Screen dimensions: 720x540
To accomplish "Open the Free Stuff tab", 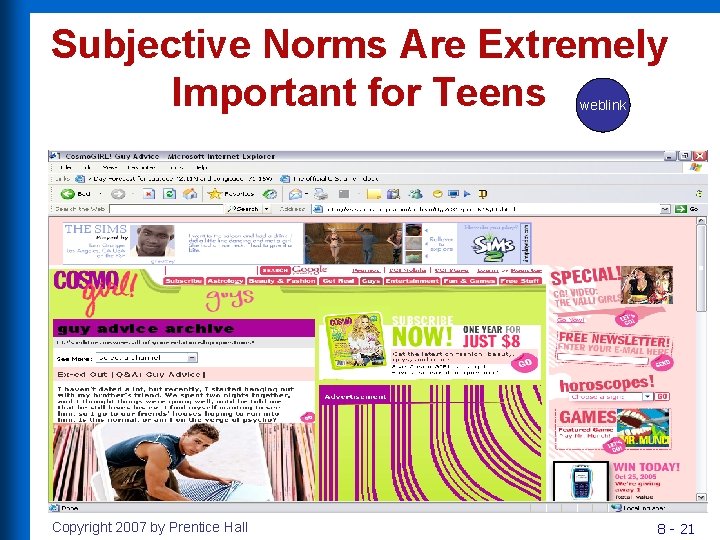I will tap(520, 281).
